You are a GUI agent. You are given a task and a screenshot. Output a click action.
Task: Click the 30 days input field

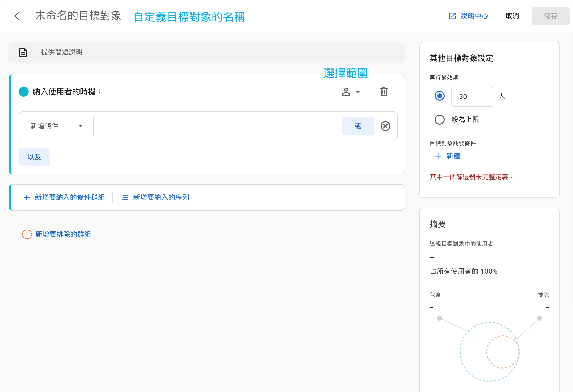[x=472, y=97]
